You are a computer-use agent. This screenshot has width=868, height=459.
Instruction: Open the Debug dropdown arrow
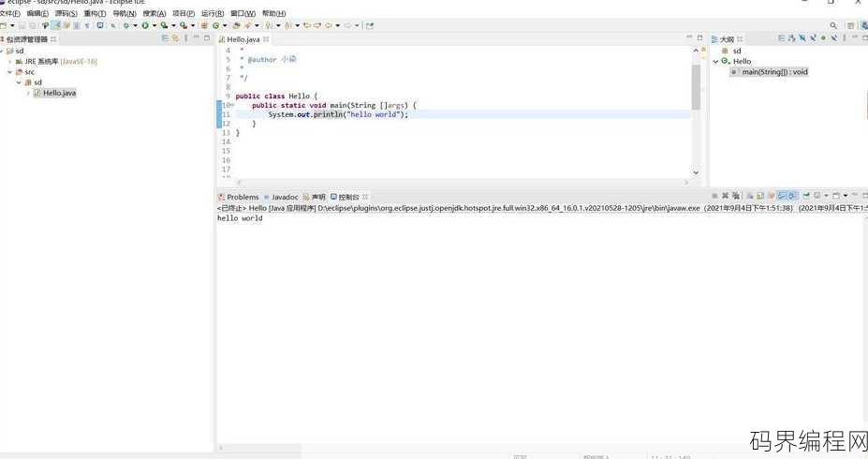[136, 25]
